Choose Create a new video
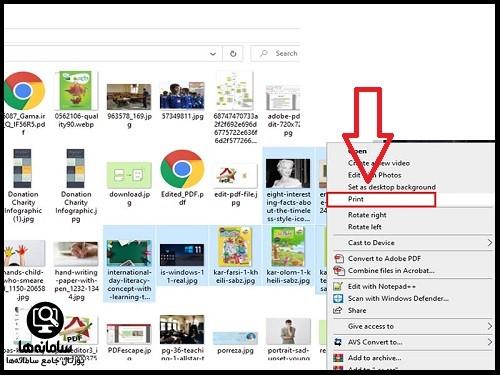This screenshot has height=375, width=500. 379,163
